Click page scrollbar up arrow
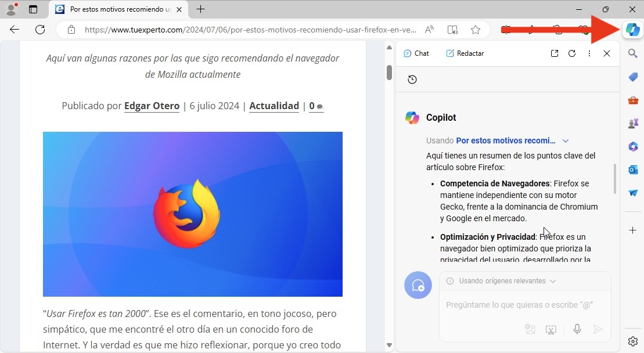This screenshot has width=644, height=353. click(389, 48)
